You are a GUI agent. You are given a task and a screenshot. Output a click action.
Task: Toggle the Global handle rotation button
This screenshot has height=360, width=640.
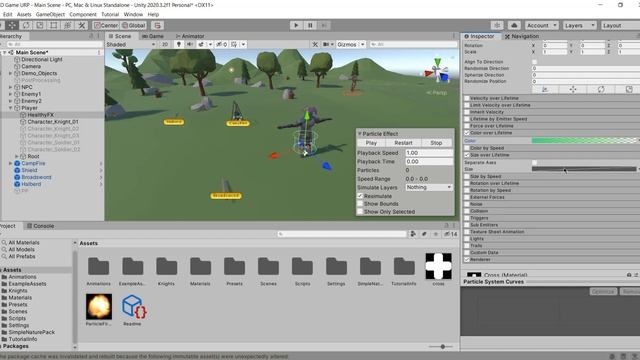coord(133,25)
